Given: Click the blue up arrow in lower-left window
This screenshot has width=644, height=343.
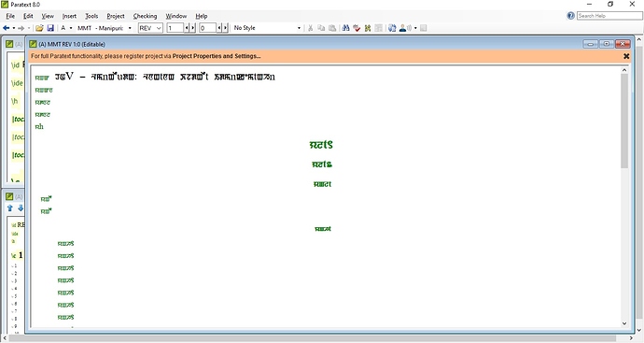Looking at the screenshot, I should [x=10, y=208].
